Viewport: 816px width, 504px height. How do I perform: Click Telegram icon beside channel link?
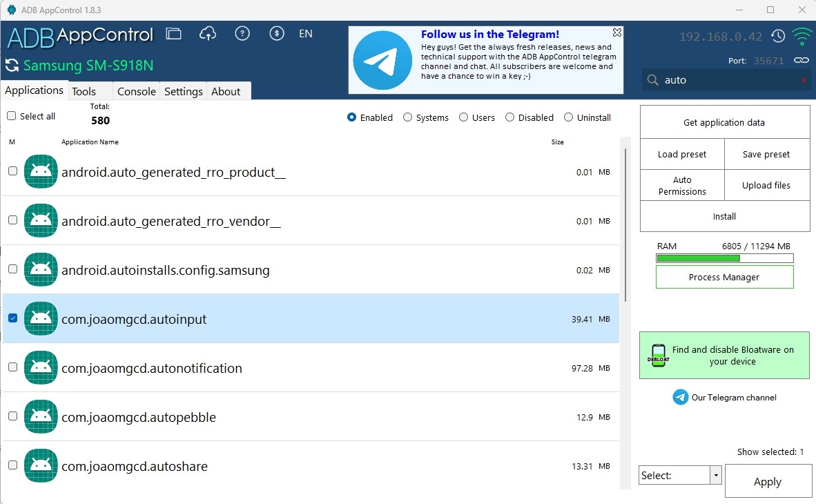tap(680, 397)
